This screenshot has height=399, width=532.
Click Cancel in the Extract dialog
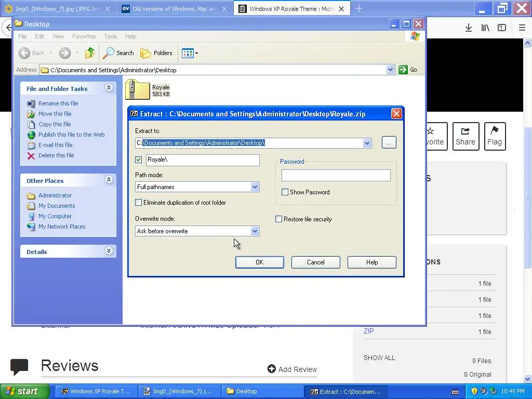(x=315, y=262)
